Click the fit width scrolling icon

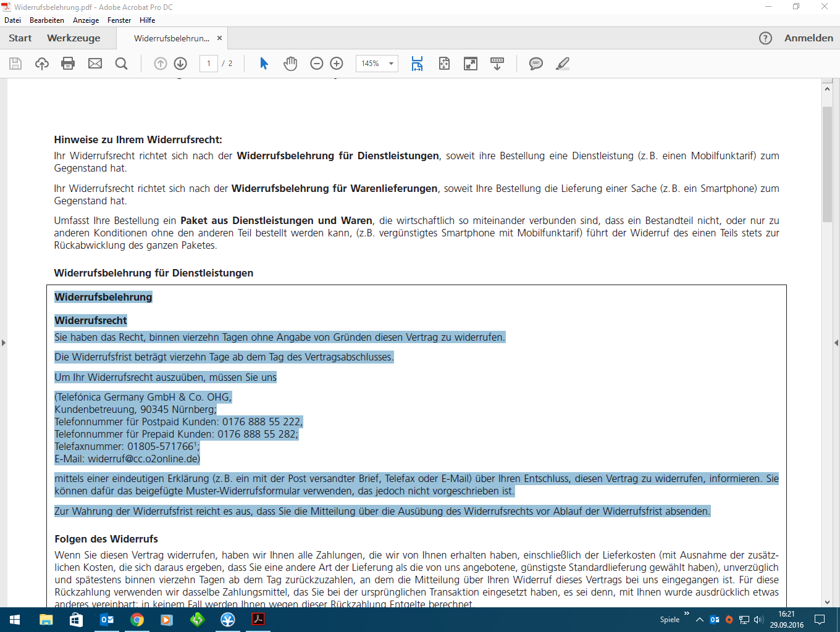tap(418, 64)
